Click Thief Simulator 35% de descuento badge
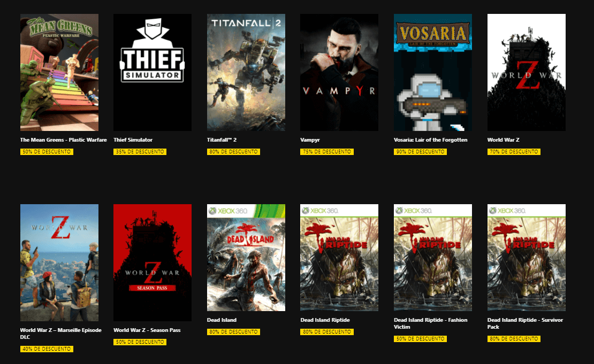 click(x=140, y=152)
